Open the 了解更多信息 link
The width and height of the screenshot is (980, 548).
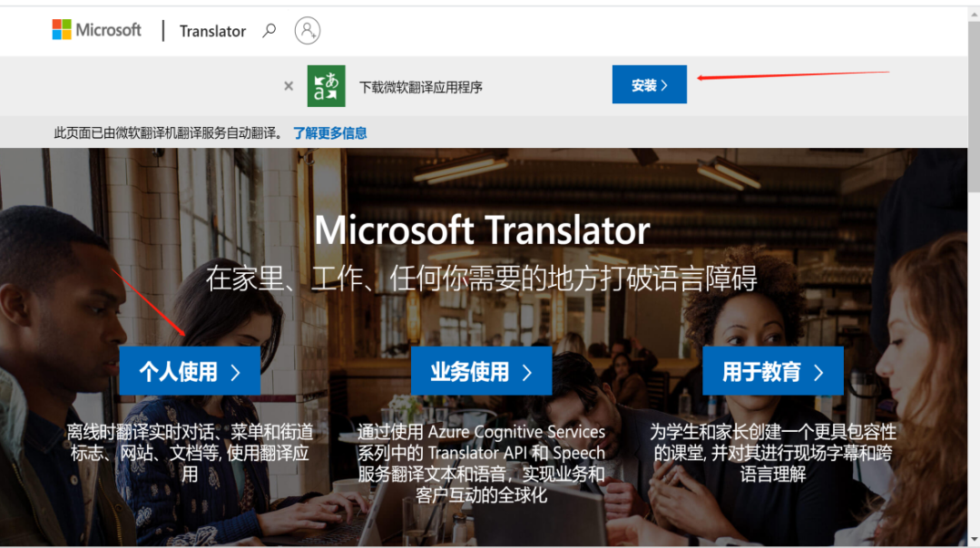coord(330,133)
